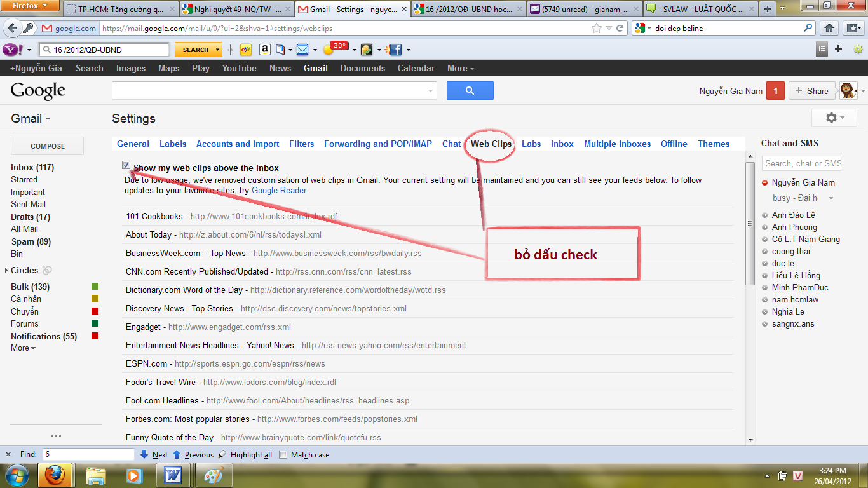Click the weather 30° toolbar icon
Viewport: 868px width, 488px height.
335,48
